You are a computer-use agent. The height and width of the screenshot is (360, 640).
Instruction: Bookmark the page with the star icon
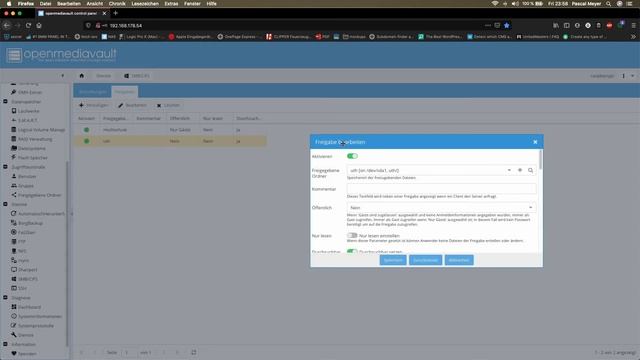tap(507, 25)
